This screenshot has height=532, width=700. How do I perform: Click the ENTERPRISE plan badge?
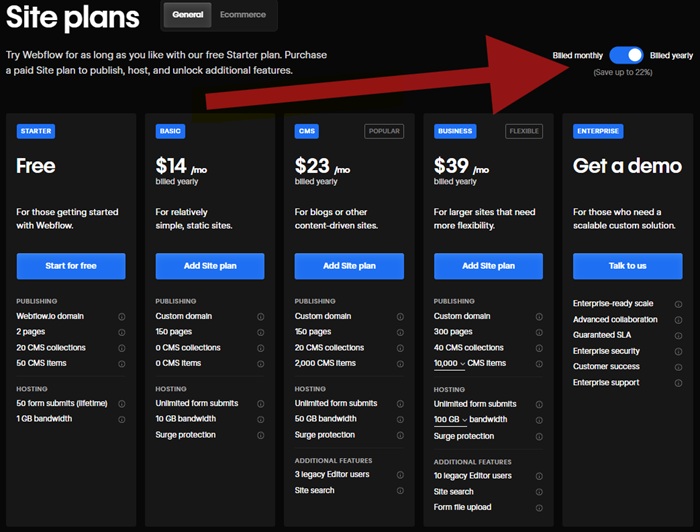598,131
